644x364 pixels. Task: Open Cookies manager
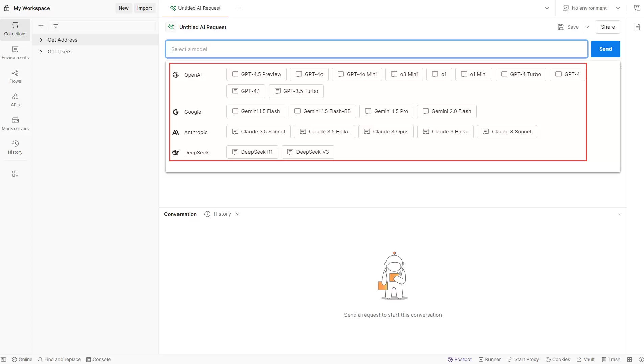coord(558,359)
